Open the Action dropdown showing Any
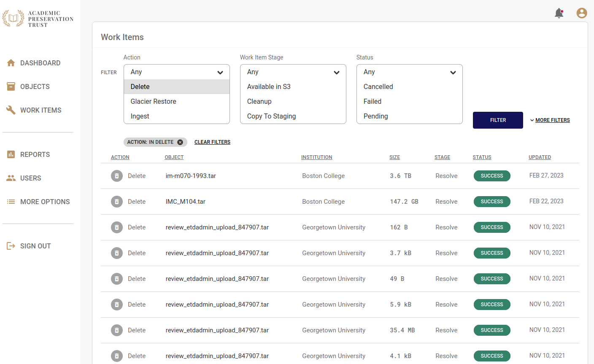594x364 pixels. [x=177, y=72]
